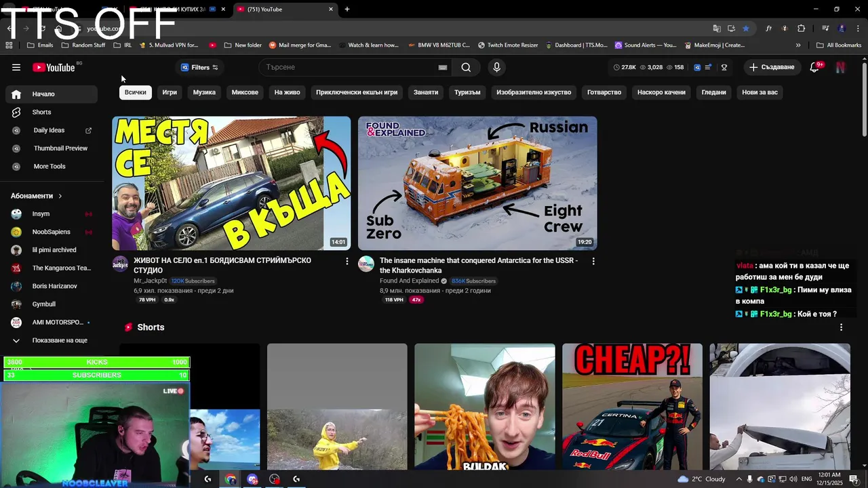Viewport: 868px width, 488px height.
Task: Open the vidIQ blue logo icon
Action: [x=696, y=67]
